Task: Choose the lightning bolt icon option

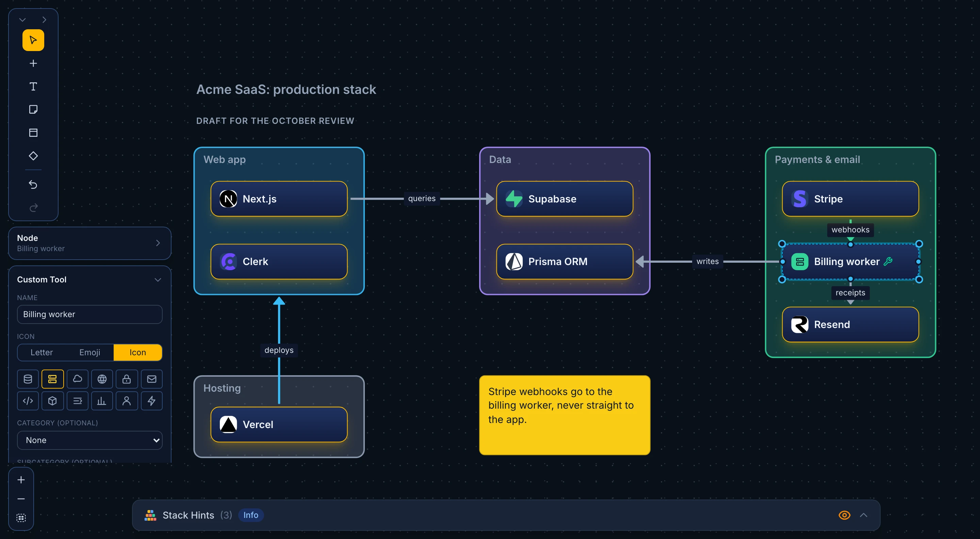Action: click(151, 401)
